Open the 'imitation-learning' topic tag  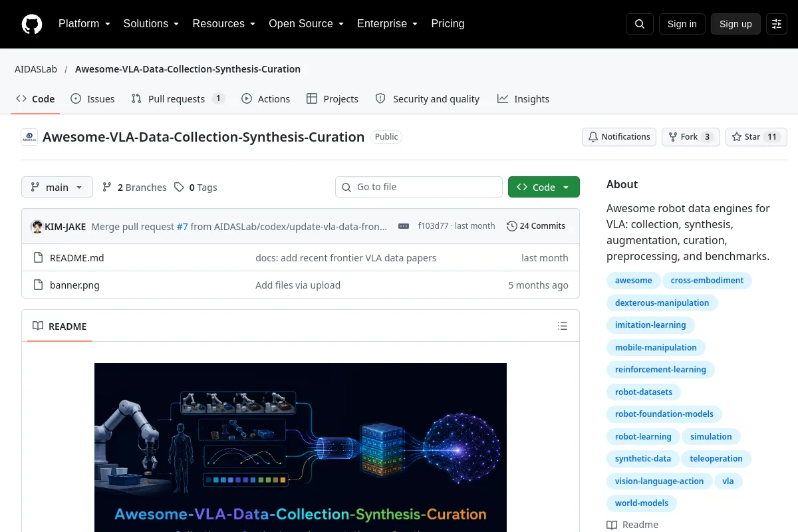coord(650,325)
